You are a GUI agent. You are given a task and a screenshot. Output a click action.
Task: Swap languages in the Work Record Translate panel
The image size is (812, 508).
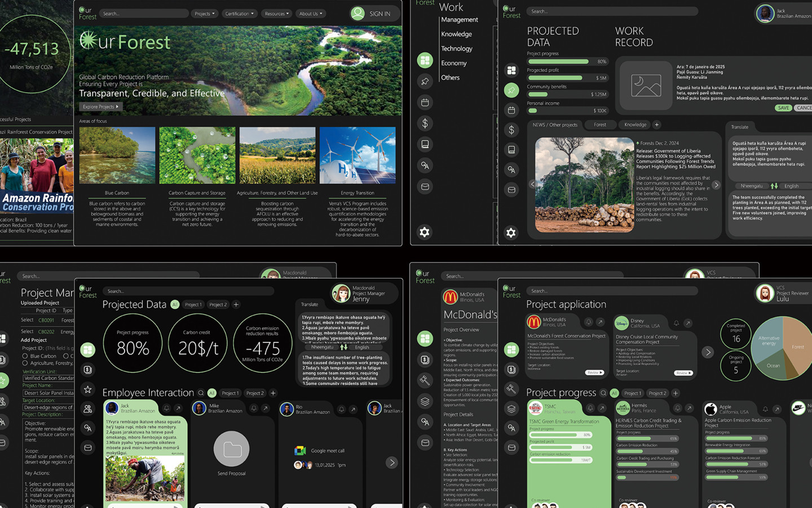click(774, 186)
